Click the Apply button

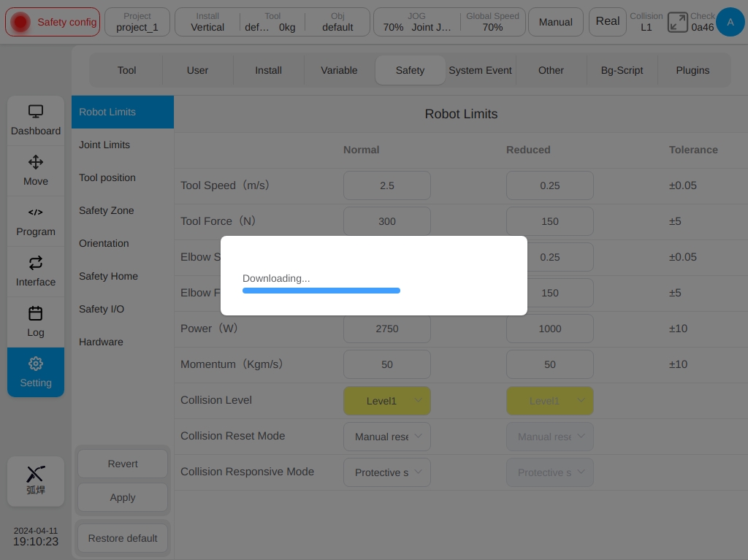pos(123,497)
